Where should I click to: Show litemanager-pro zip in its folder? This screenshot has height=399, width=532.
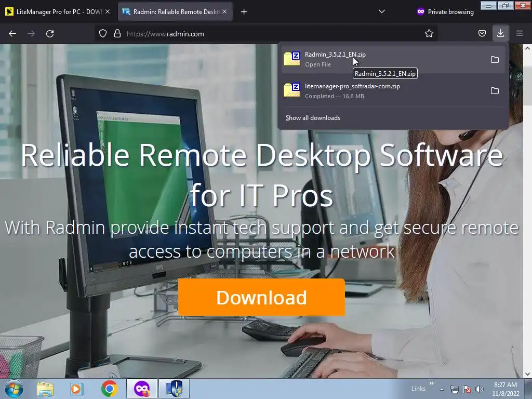click(x=495, y=90)
